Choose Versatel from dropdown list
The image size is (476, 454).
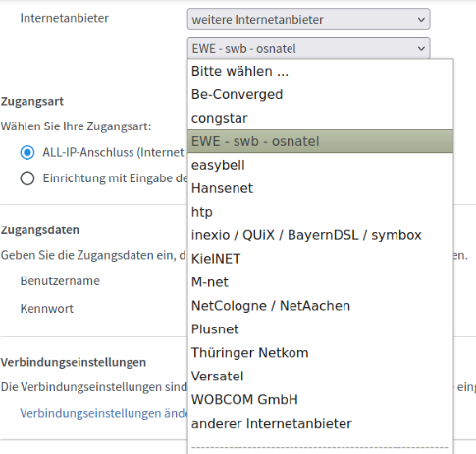click(x=321, y=377)
